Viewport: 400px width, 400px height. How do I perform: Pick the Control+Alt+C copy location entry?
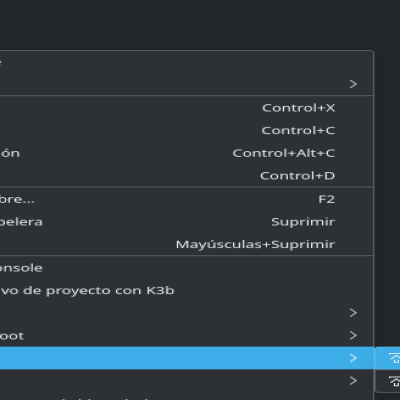pos(186,153)
